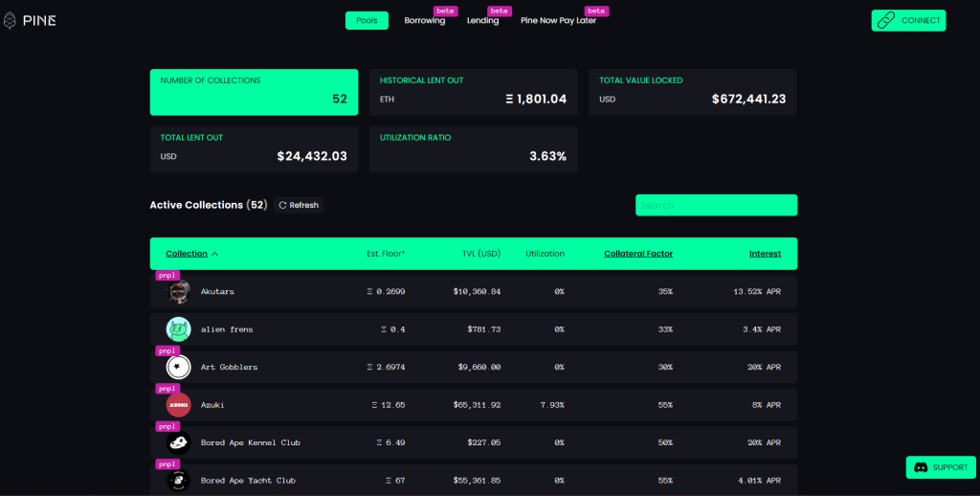Click the Art Gobblers collection name
980x496 pixels.
(x=230, y=367)
